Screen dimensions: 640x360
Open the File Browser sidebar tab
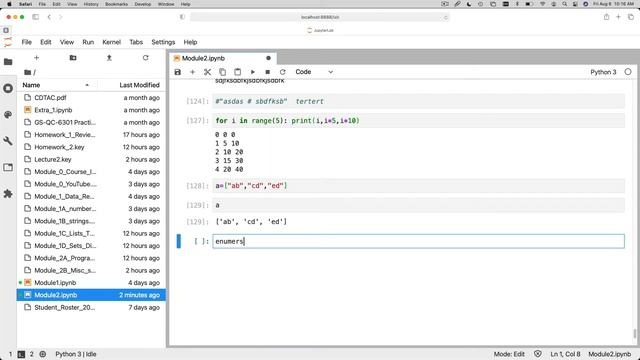pyautogui.click(x=8, y=62)
